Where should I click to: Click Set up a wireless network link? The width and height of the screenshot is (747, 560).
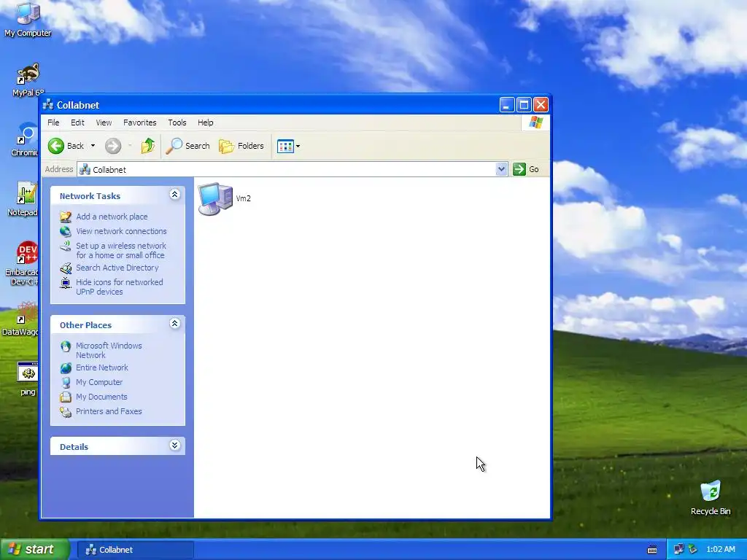pos(121,251)
